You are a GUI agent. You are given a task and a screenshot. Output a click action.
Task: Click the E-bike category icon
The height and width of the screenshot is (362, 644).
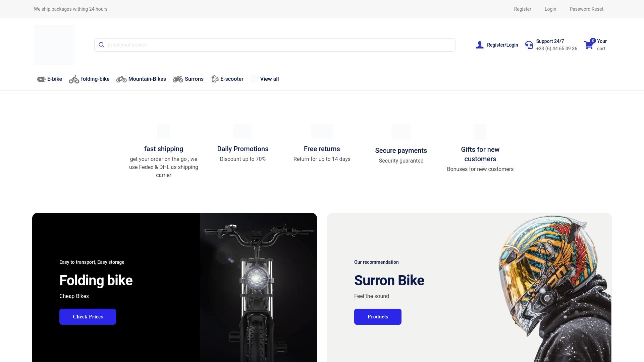[41, 79]
